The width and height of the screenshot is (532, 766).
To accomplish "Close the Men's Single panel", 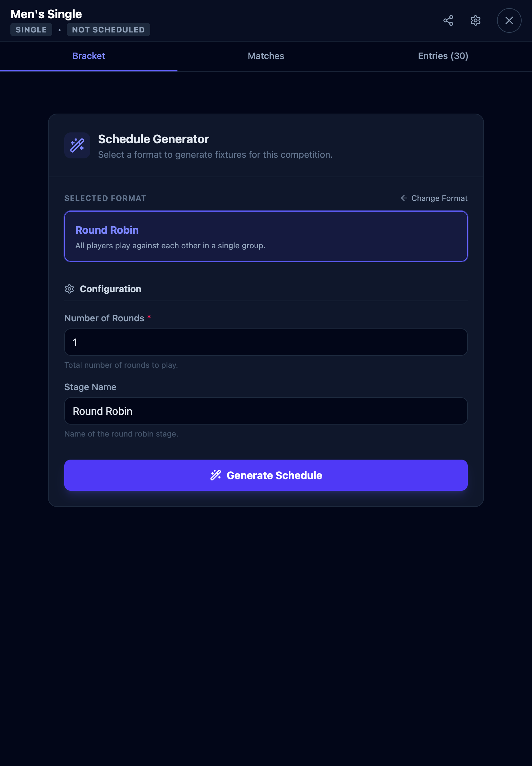I will pos(509,21).
